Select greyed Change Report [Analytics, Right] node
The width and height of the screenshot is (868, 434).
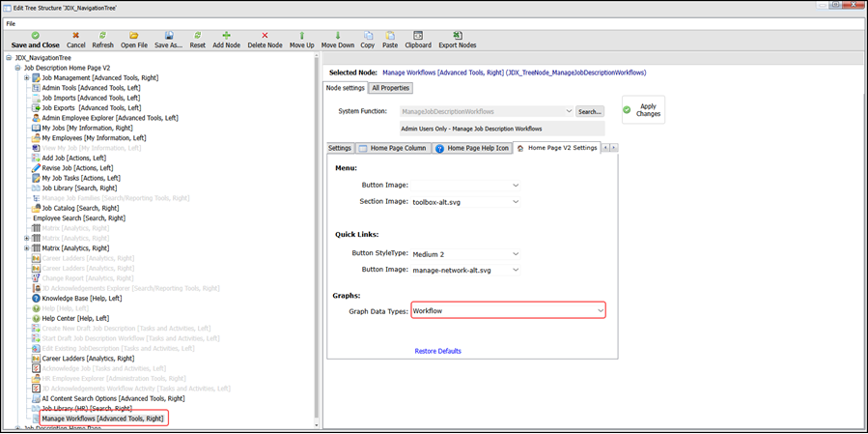click(x=88, y=278)
